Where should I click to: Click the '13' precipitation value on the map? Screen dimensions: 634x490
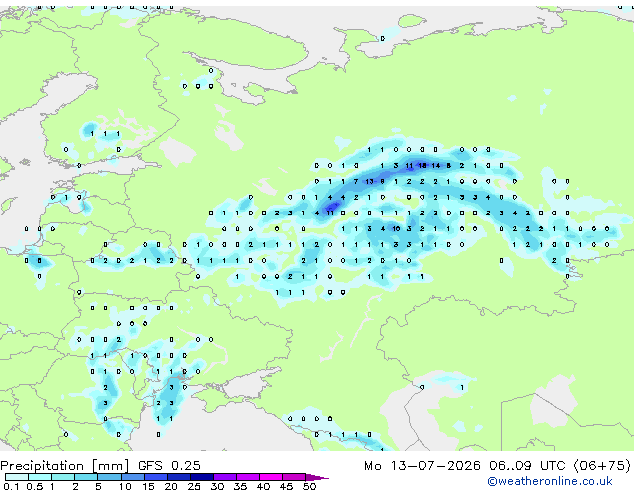369,181
